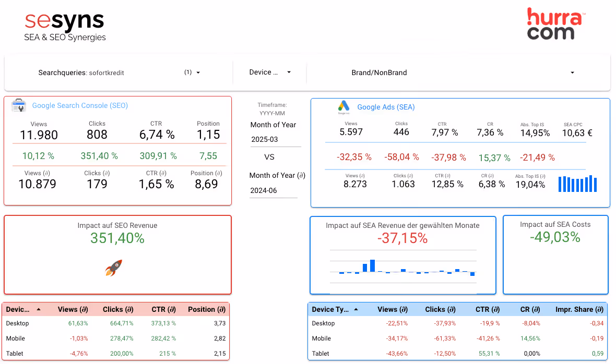Click the hurra.com logo
This screenshot has width=616, height=364.
[556, 23]
